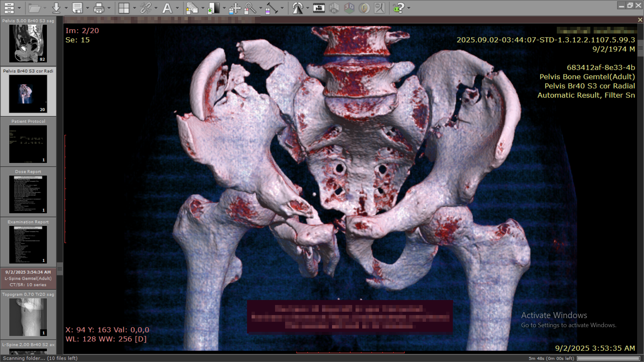Screen dimensions: 644x362
Task: Expand the PACS/database dropdown arrow
Action: (19, 8)
